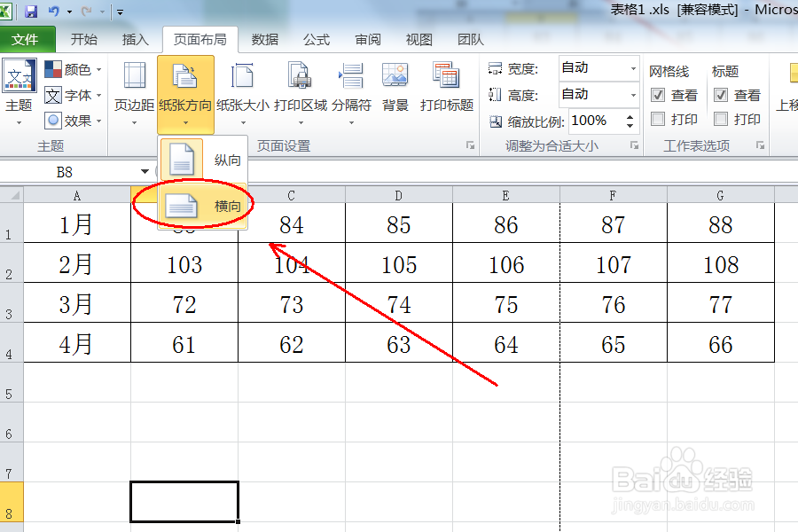This screenshot has width=798, height=532.
Task: Open the 文件 (File) menu
Action: pyautogui.click(x=28, y=39)
